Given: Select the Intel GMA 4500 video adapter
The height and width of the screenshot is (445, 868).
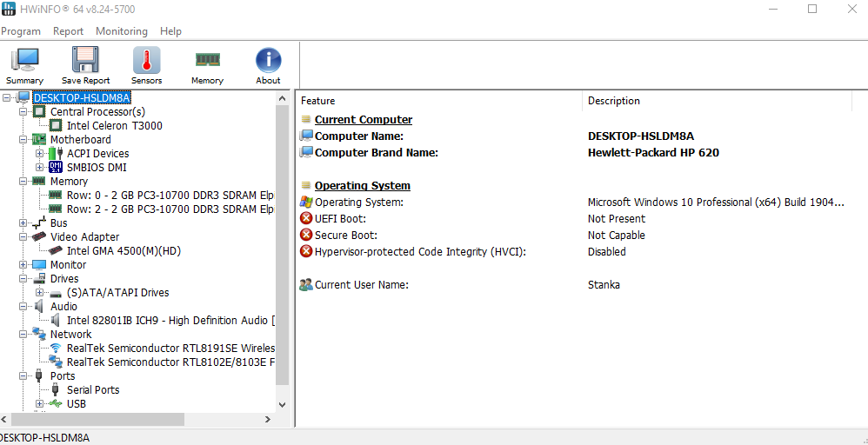Looking at the screenshot, I should (x=124, y=251).
